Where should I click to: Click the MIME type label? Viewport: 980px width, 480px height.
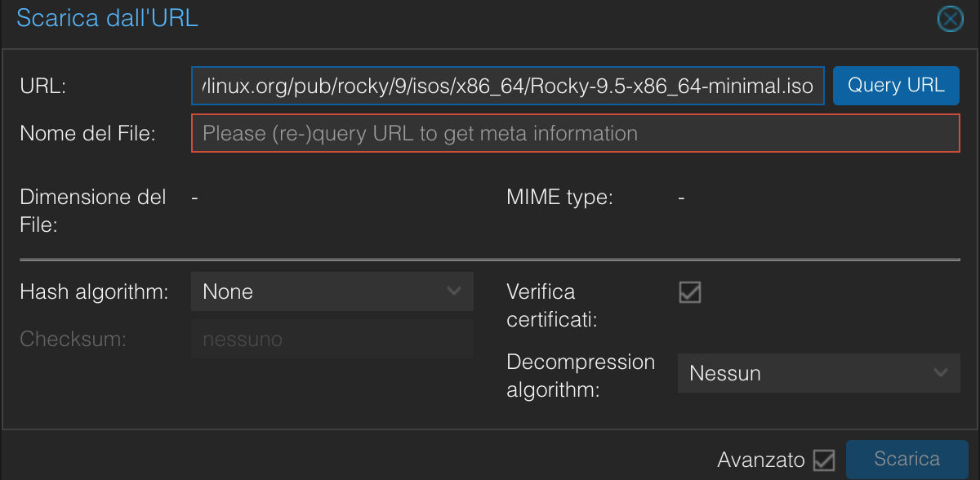[x=559, y=198]
